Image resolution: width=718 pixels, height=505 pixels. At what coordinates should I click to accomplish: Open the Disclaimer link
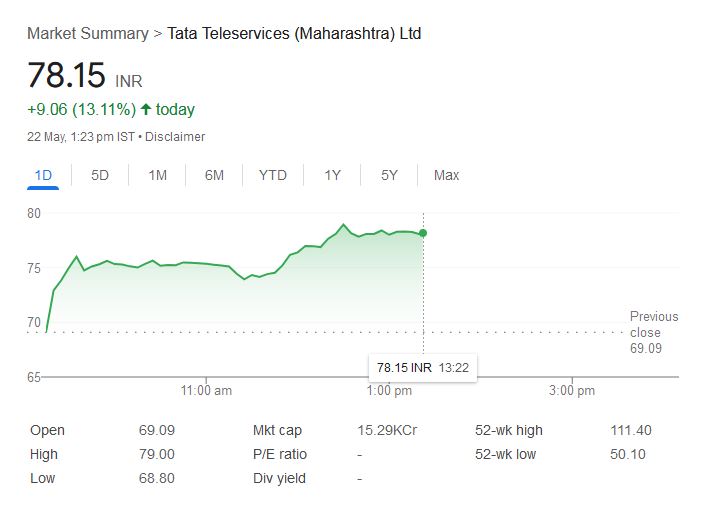click(175, 136)
